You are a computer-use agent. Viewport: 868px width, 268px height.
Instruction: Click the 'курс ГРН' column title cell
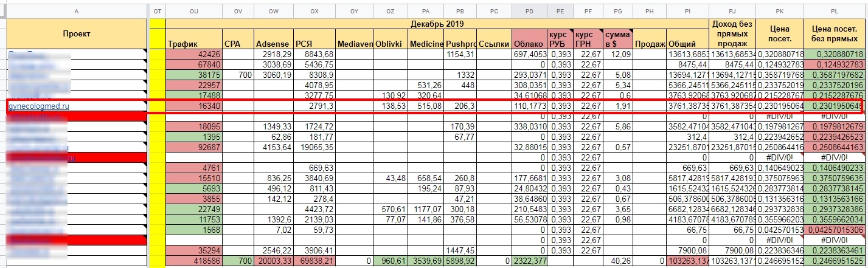point(588,40)
